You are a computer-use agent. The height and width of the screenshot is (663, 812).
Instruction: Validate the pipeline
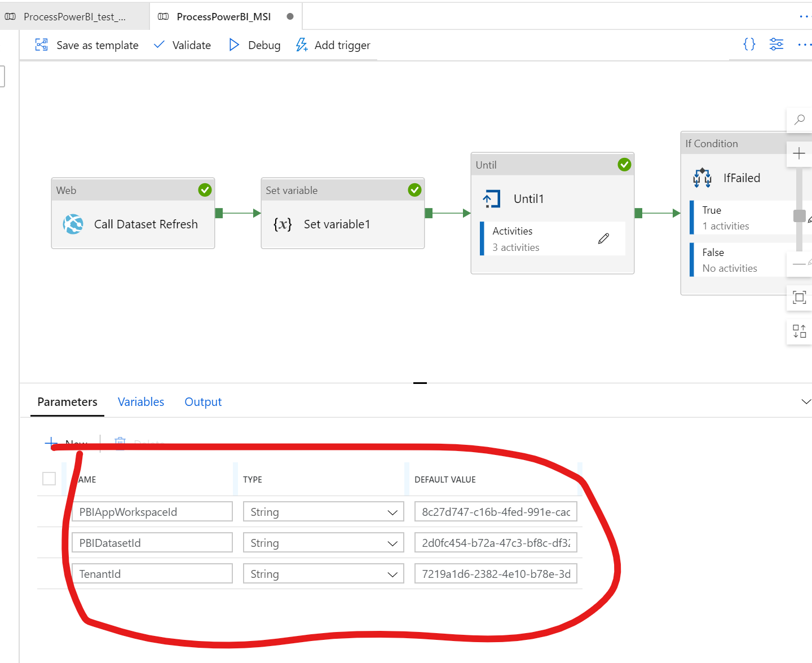coord(183,45)
